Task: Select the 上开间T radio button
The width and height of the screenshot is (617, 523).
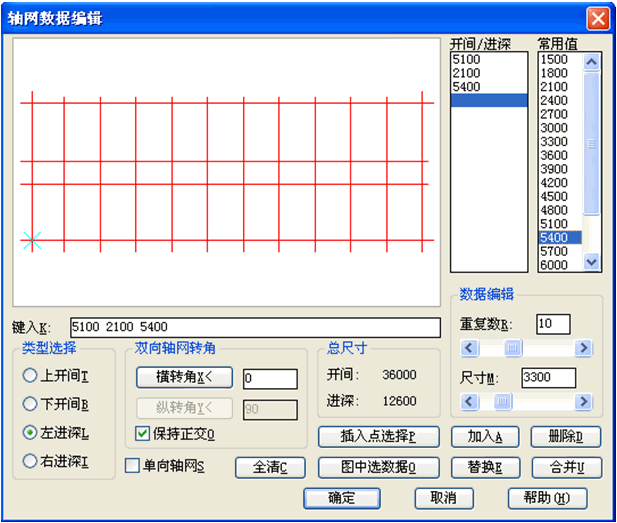Action: tap(32, 376)
